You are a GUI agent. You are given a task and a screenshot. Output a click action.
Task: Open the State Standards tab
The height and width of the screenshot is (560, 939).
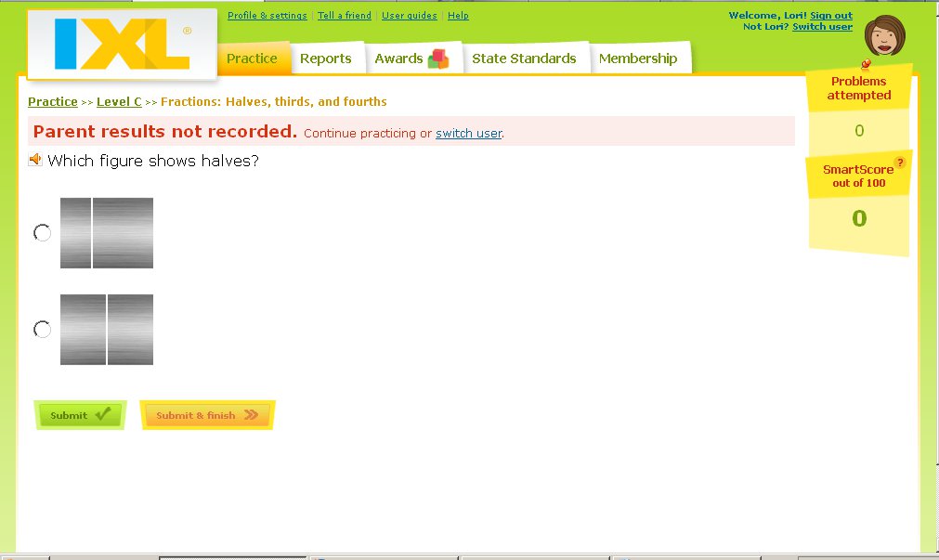coord(526,58)
